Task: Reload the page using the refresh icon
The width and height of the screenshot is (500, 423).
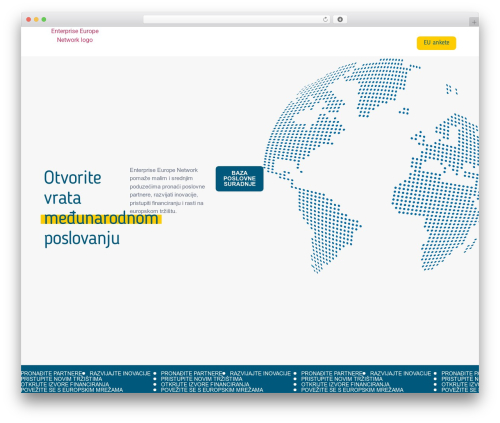Action: tap(325, 19)
